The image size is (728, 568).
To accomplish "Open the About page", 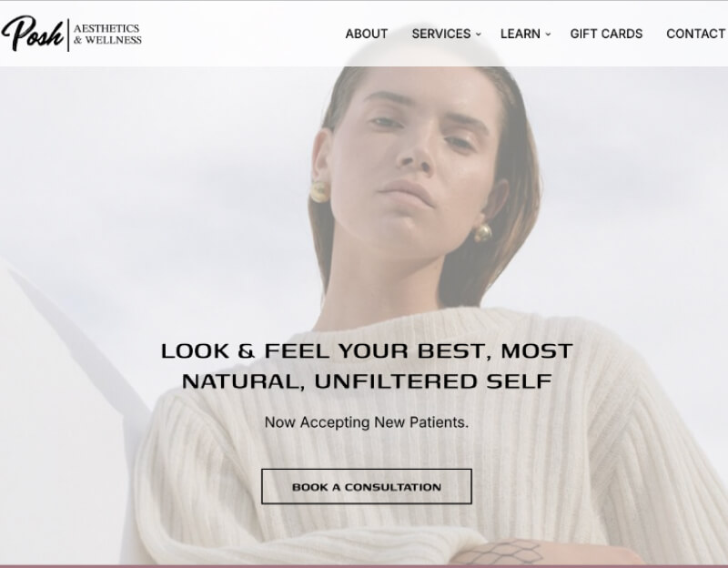I will click(x=367, y=34).
